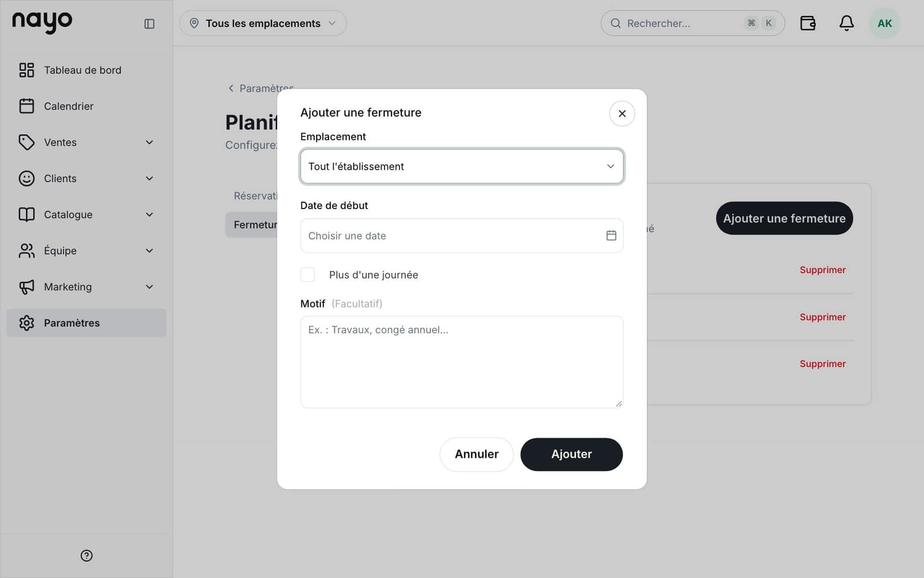Open the Emplacement dropdown
The height and width of the screenshot is (578, 924).
[x=462, y=166]
